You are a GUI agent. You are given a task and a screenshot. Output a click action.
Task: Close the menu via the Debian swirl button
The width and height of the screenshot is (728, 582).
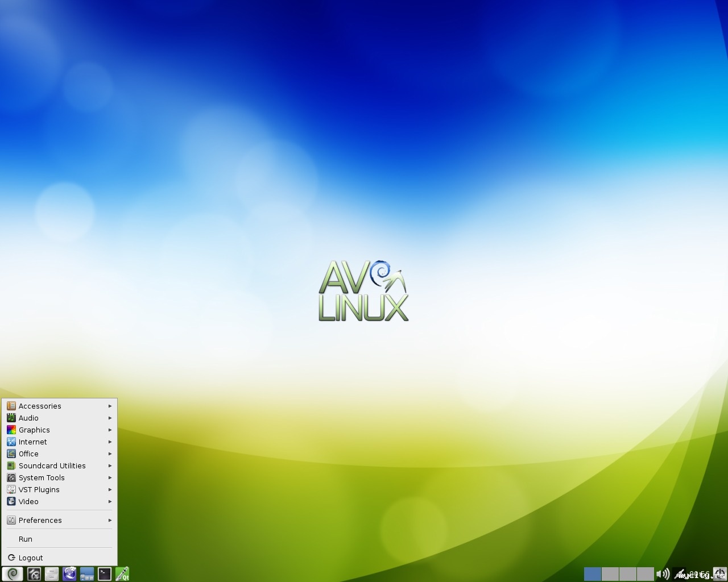click(13, 574)
